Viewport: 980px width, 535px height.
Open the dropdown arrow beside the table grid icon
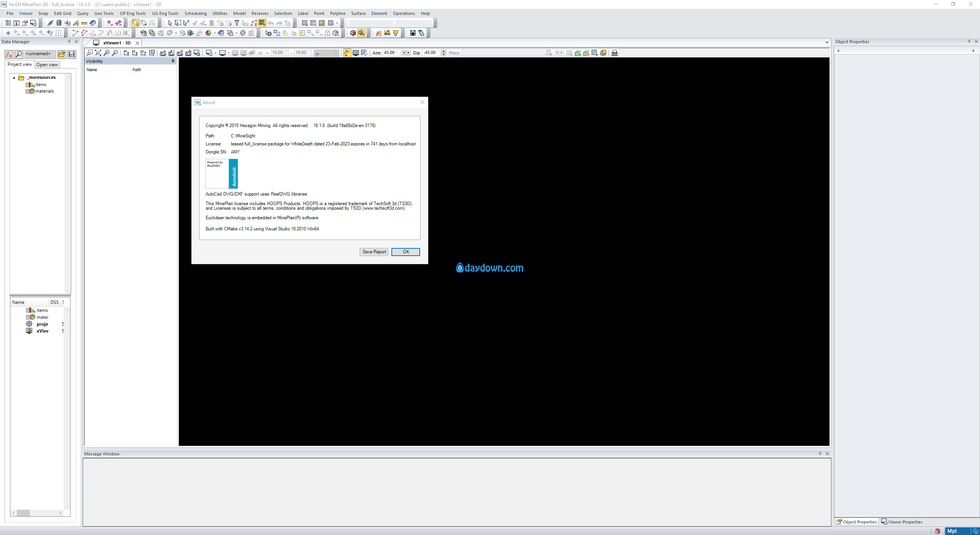pyautogui.click(x=337, y=23)
